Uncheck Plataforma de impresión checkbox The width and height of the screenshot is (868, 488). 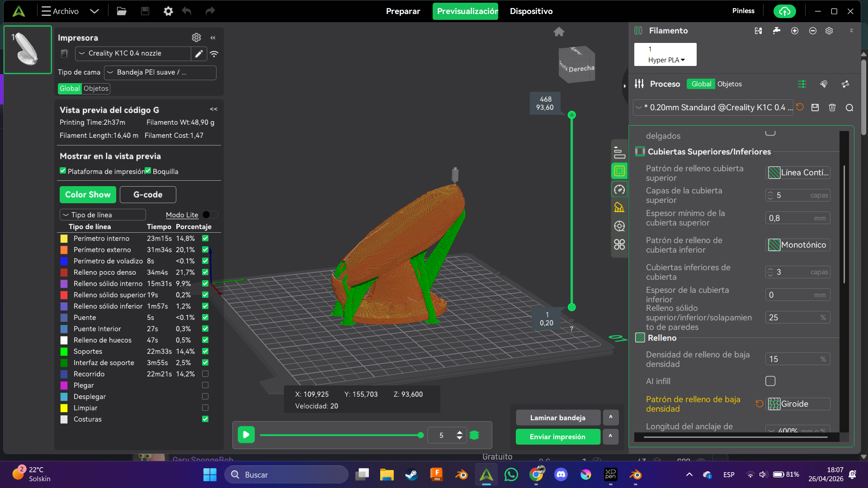[63, 171]
